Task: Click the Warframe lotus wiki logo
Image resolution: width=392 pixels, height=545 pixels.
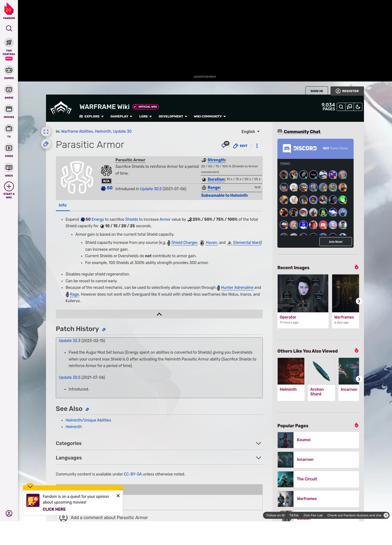Action: [x=61, y=108]
